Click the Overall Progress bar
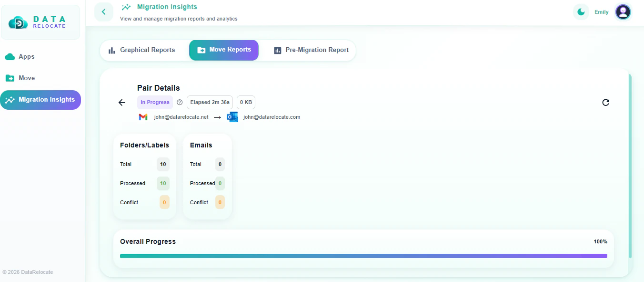644x282 pixels. pos(363,256)
